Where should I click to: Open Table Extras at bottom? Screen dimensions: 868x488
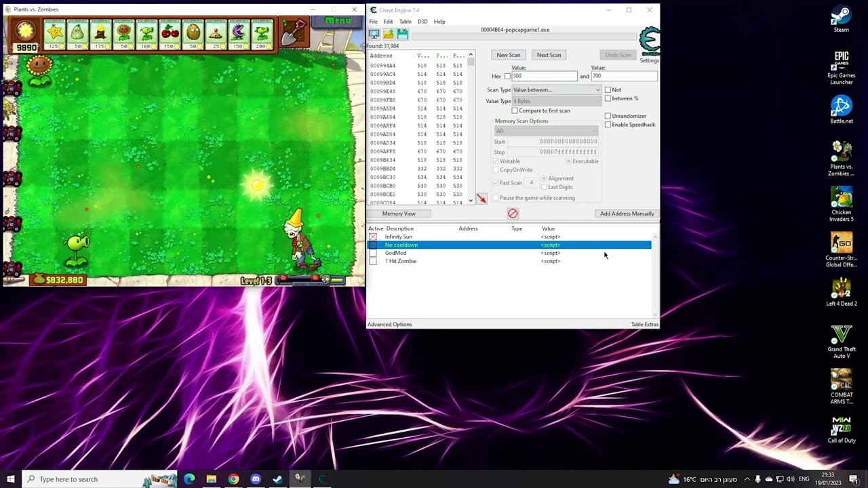pyautogui.click(x=644, y=324)
